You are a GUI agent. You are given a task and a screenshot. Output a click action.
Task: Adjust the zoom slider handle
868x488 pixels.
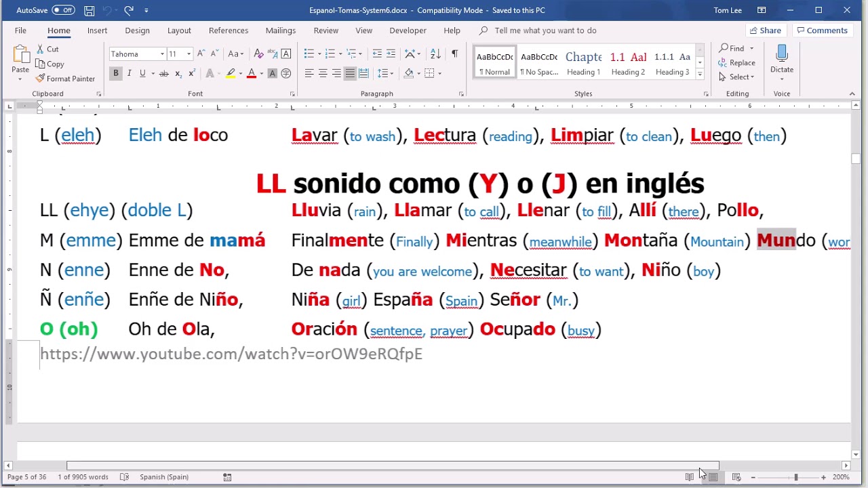point(795,477)
